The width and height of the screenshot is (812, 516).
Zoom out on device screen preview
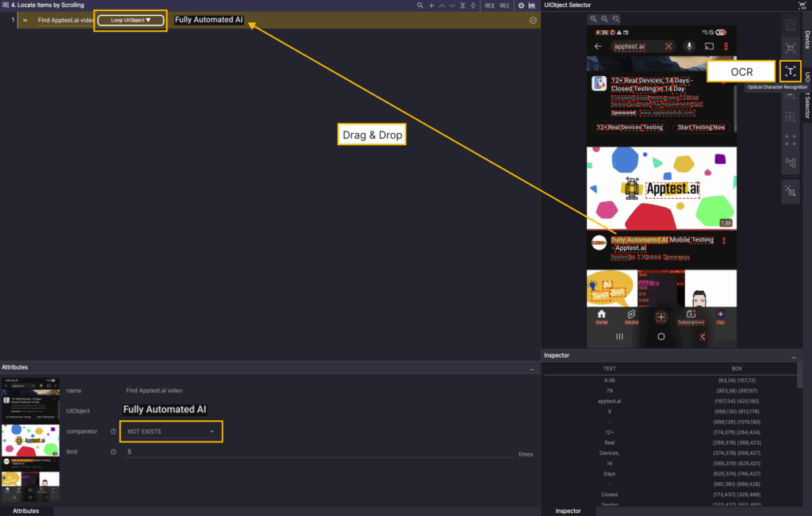(x=604, y=18)
